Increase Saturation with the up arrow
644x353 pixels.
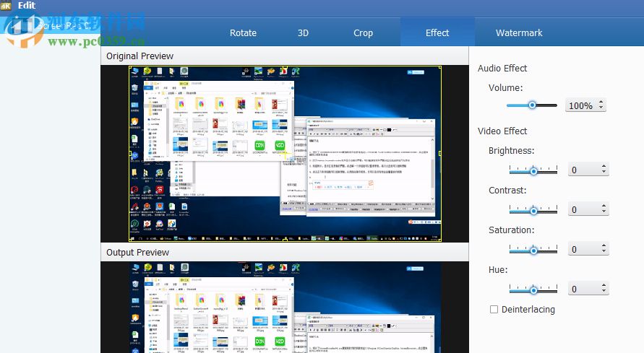pos(604,245)
